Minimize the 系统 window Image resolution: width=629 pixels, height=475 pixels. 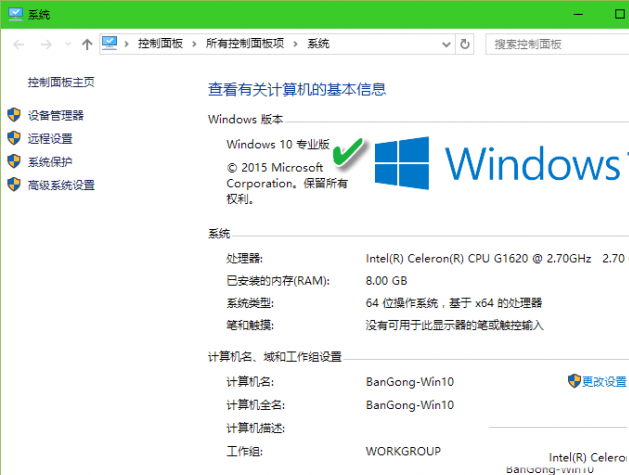[x=578, y=14]
